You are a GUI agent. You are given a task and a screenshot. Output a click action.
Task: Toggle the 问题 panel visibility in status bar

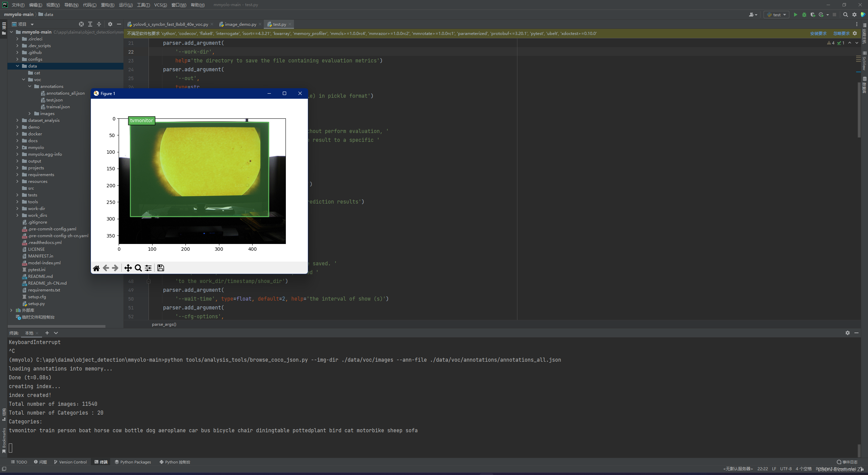pos(43,462)
